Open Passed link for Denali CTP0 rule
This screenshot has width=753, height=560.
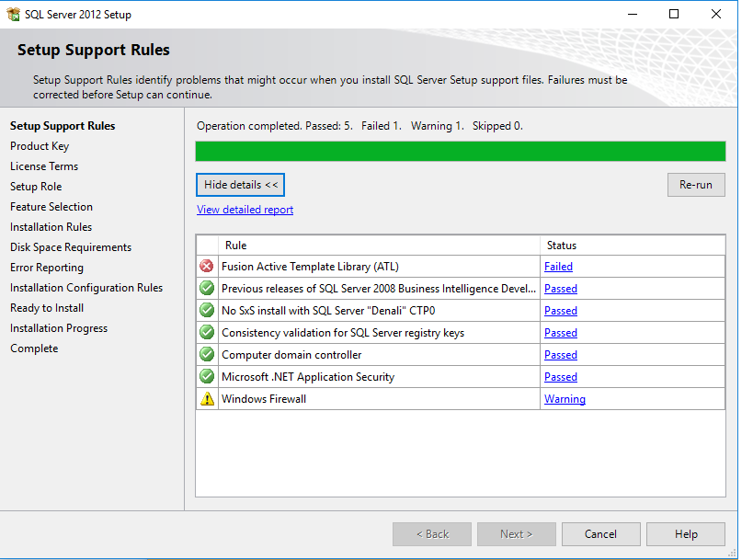pos(561,311)
